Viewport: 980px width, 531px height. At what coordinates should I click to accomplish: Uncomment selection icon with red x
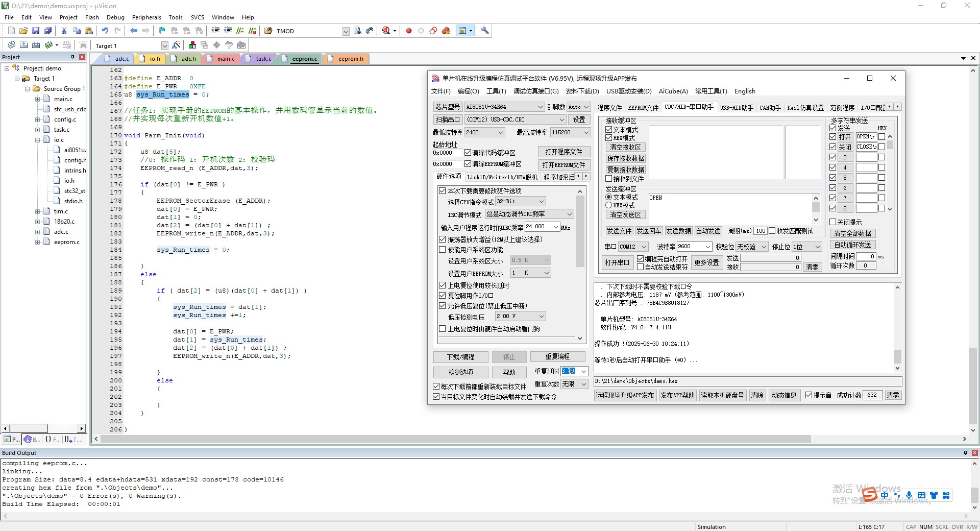[252, 31]
